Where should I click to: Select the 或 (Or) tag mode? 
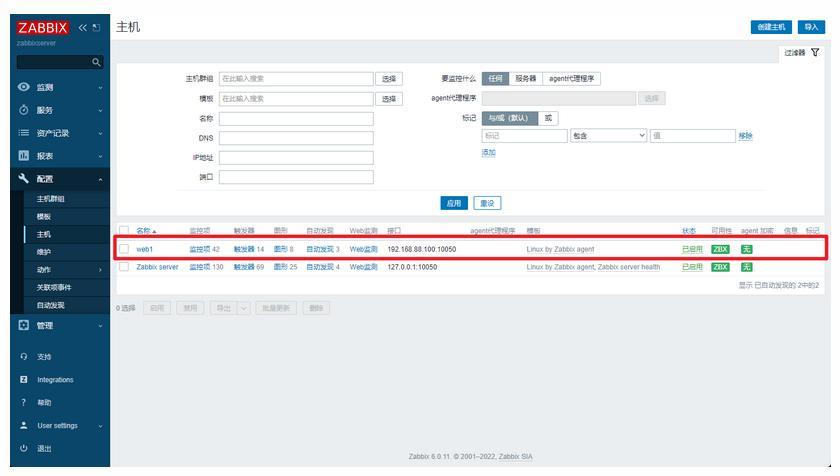[x=548, y=118]
